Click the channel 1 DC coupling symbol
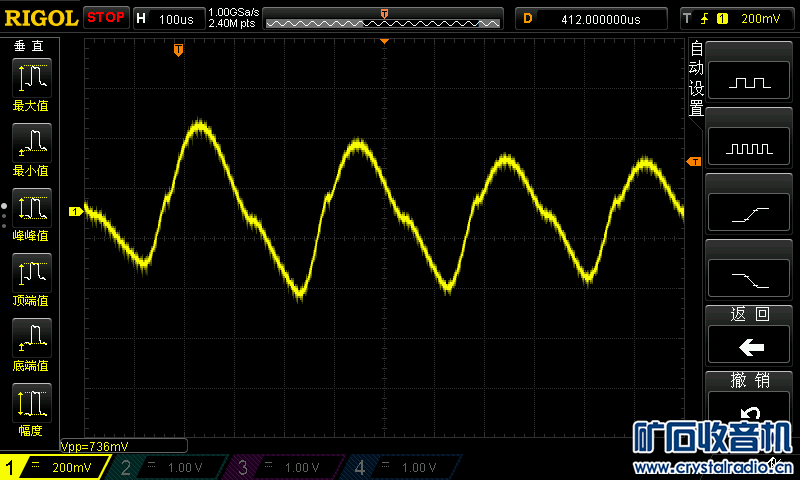 (35, 464)
